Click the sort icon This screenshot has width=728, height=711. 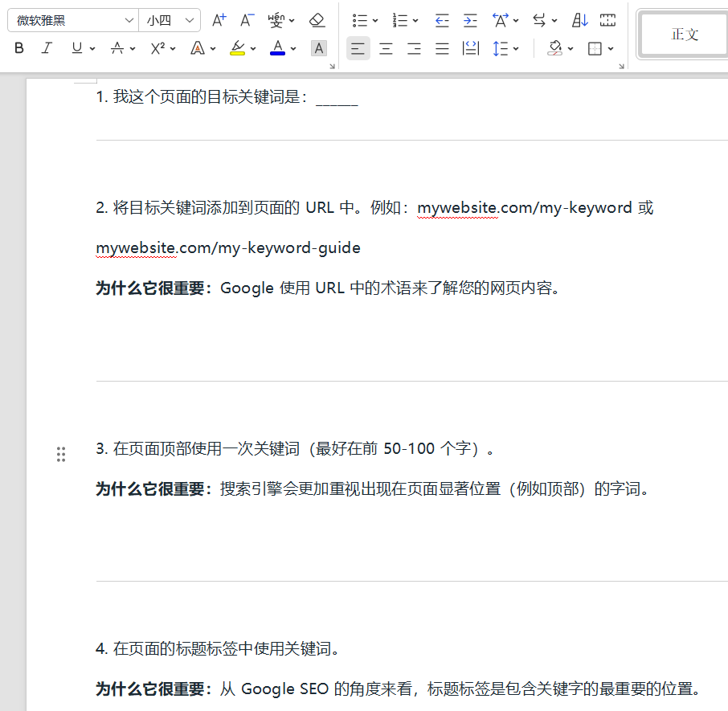point(580,20)
